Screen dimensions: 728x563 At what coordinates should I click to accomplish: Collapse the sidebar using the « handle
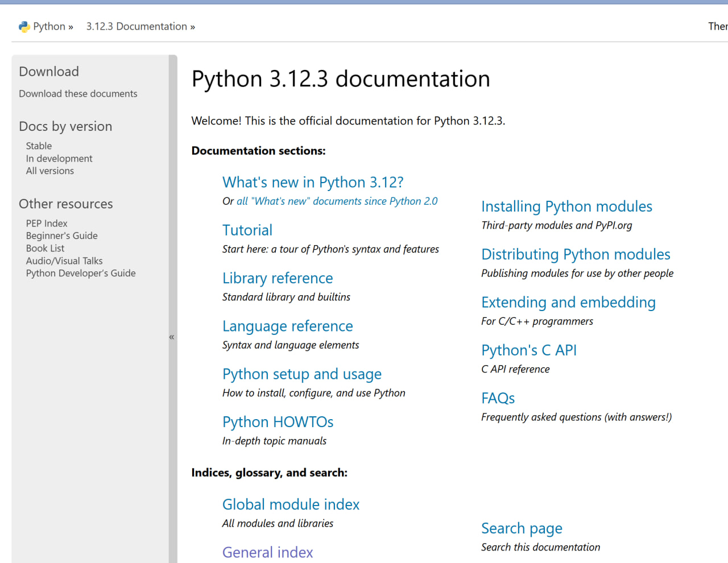[x=172, y=337]
